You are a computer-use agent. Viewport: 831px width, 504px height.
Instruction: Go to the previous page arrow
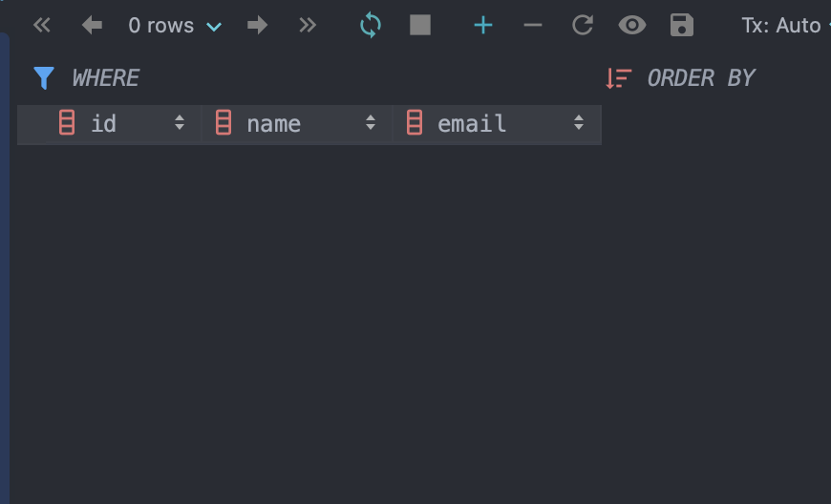pyautogui.click(x=92, y=26)
